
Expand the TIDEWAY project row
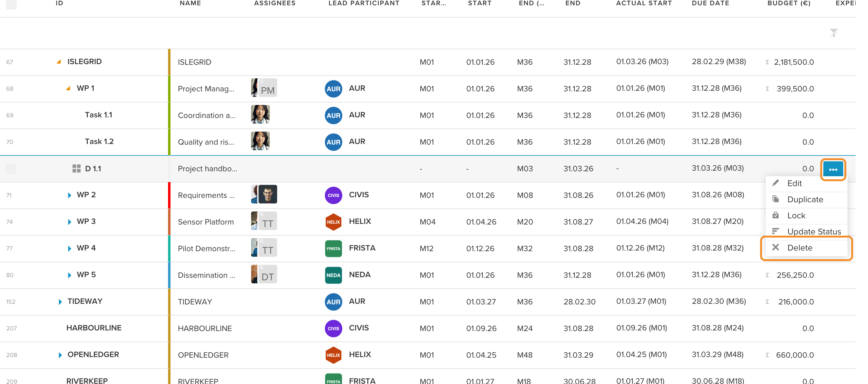[60, 302]
